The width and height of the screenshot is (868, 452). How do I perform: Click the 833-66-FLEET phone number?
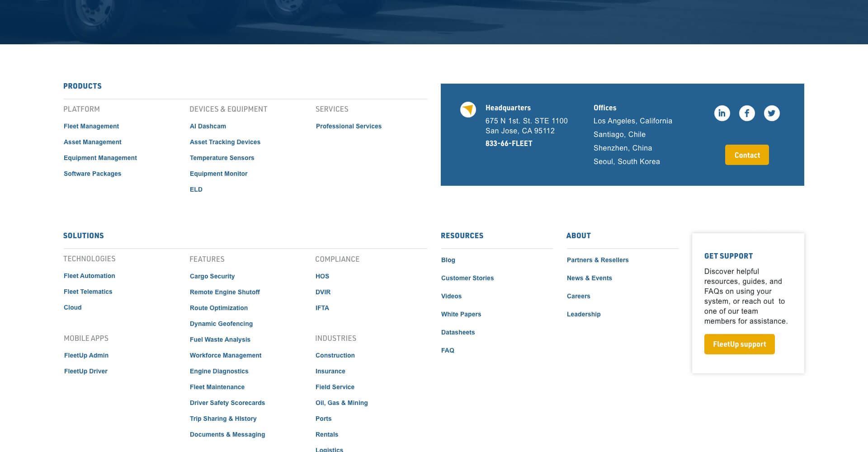point(509,143)
